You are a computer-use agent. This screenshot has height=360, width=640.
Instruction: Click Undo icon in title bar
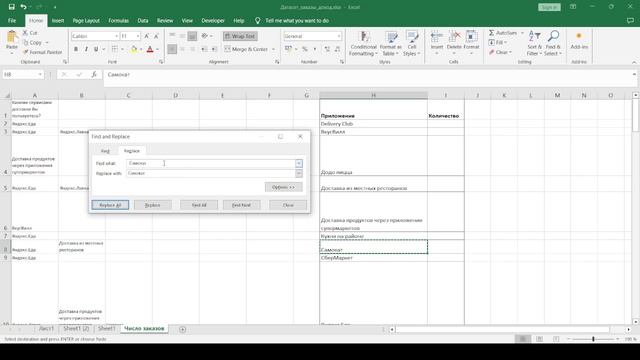coord(23,7)
